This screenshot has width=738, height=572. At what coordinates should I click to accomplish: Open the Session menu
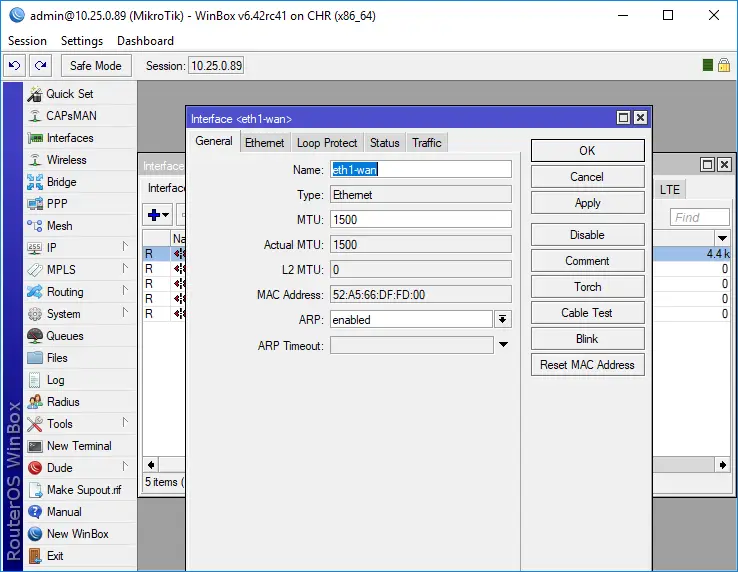(x=27, y=41)
